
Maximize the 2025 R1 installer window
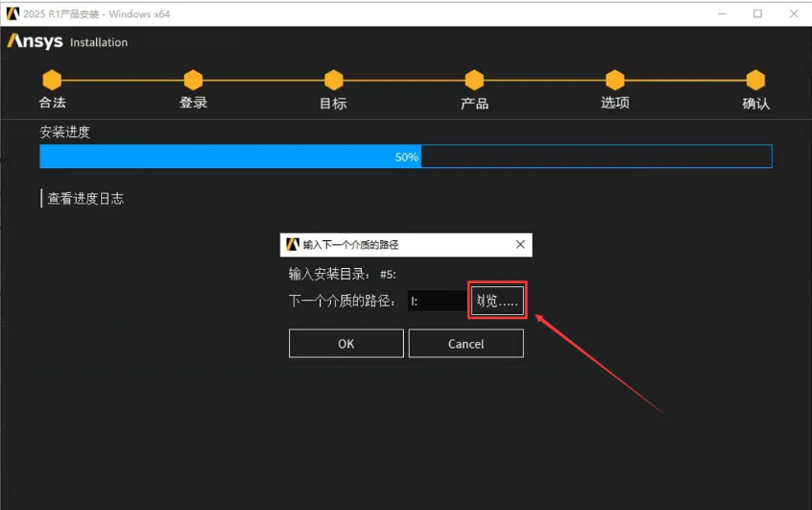(757, 14)
